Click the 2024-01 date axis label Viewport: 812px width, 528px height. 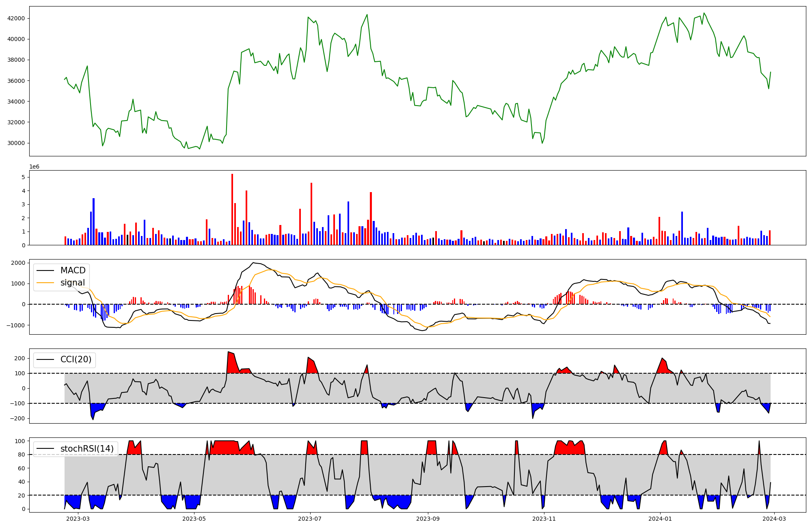[660, 519]
